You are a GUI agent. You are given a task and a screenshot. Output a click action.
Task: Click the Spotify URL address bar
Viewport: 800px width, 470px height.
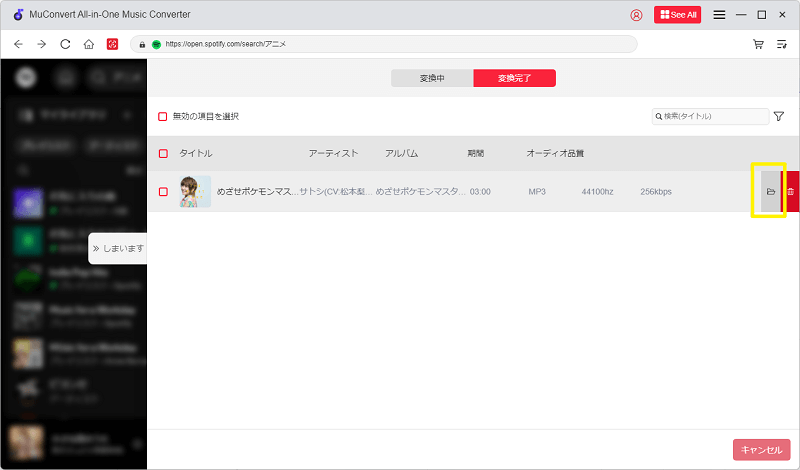384,44
